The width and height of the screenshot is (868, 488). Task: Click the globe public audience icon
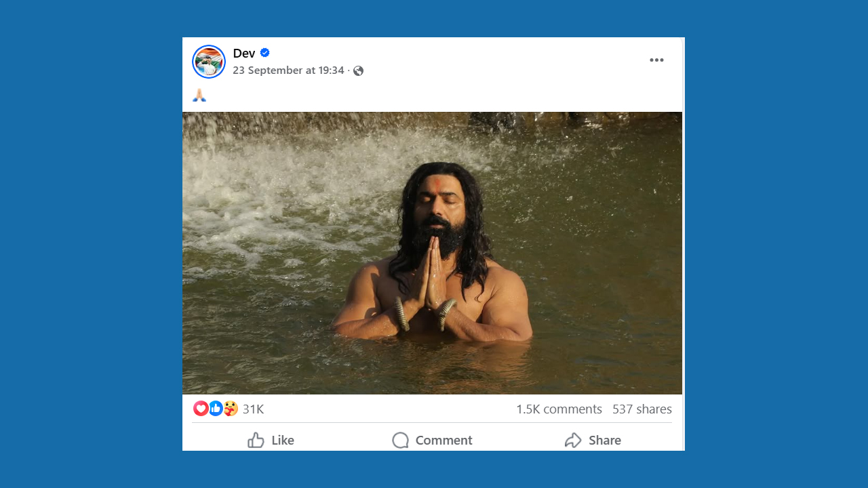359,71
